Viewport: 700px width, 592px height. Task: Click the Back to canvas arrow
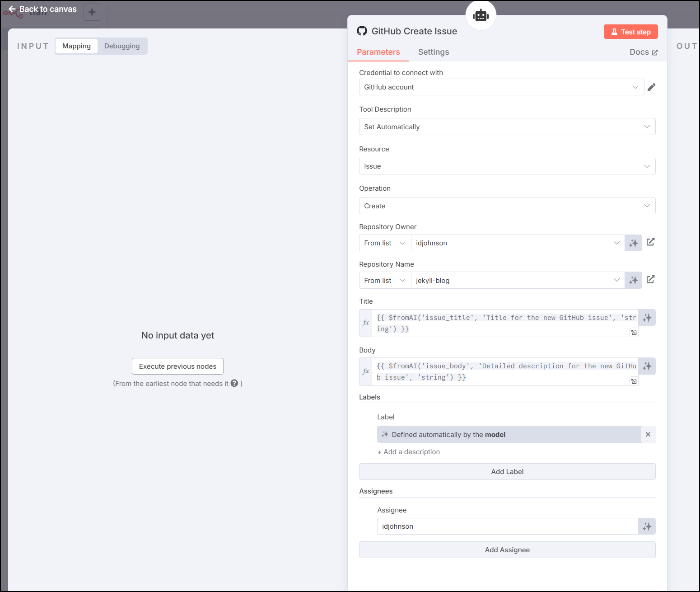point(12,9)
